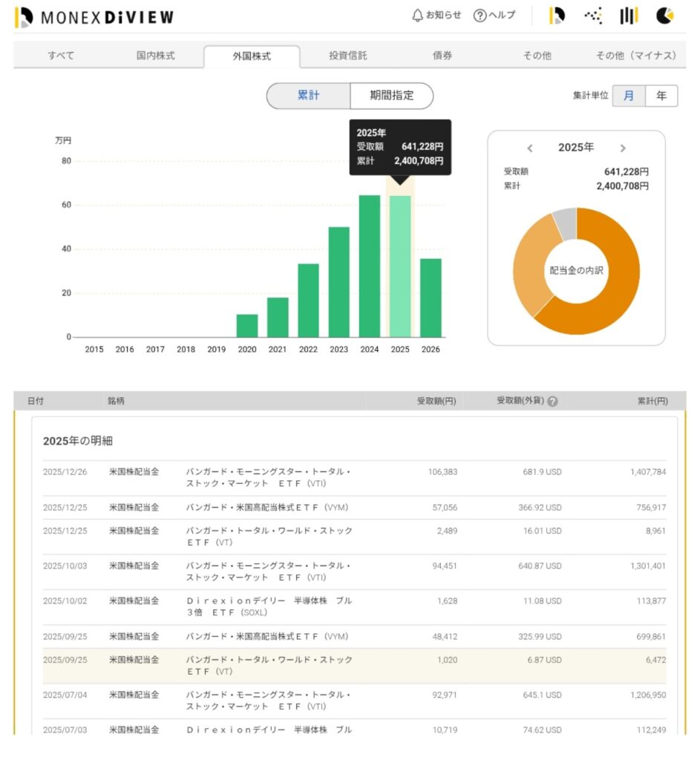This screenshot has width=700, height=760.
Task: Click the 2025/12/25 VT dividend row
Action: 354,537
